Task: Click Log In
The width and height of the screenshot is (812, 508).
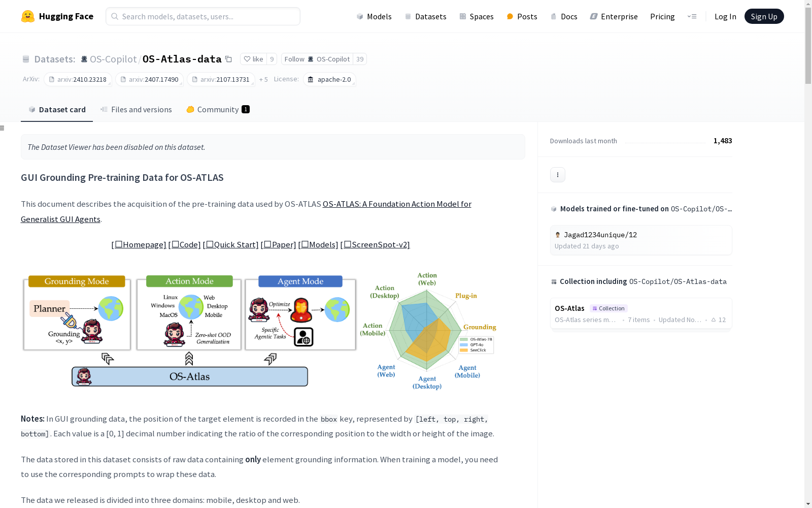Action: coord(725,16)
